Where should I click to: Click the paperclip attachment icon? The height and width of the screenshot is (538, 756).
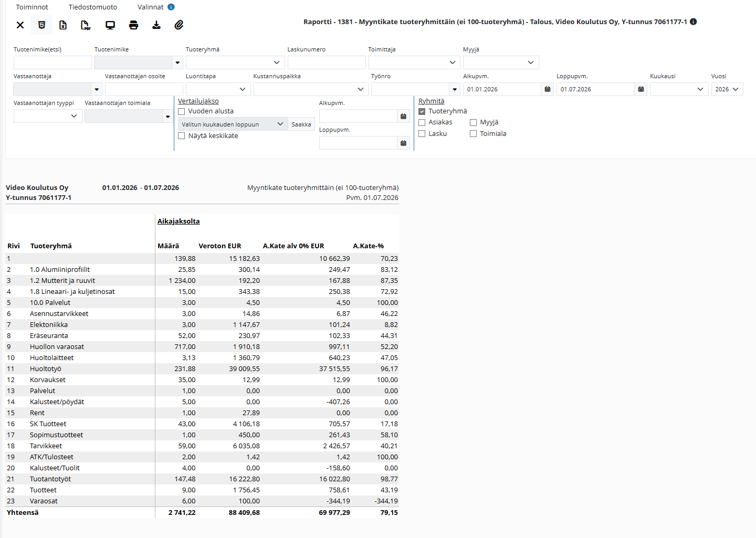(x=179, y=25)
